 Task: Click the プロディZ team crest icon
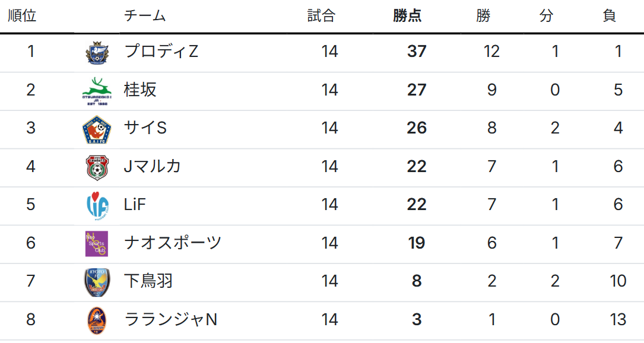(x=96, y=52)
